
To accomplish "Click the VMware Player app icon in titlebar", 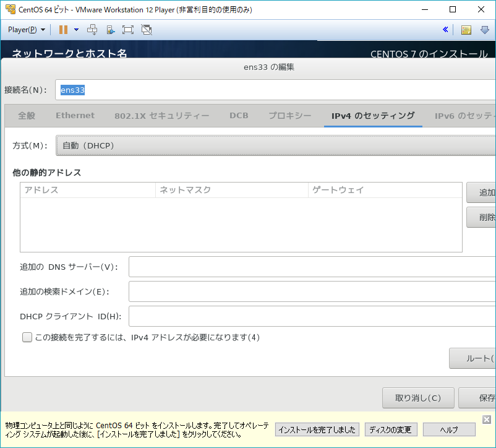I will (x=11, y=9).
